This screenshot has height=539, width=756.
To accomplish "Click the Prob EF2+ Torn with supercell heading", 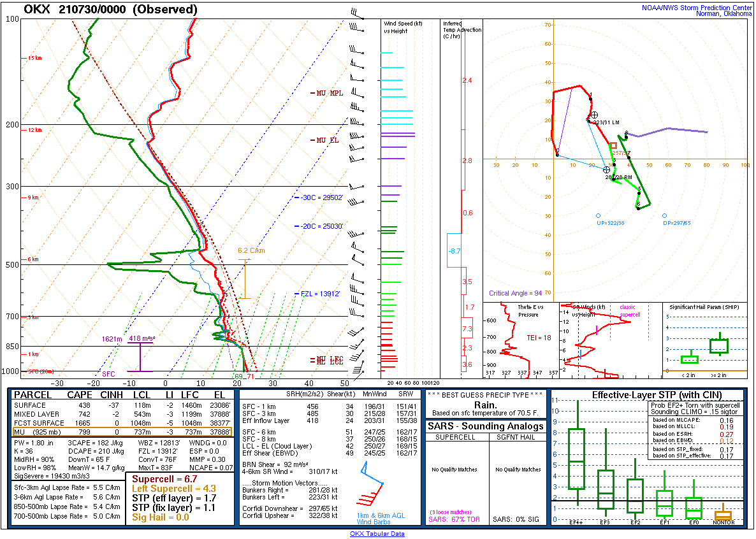I will point(695,405).
